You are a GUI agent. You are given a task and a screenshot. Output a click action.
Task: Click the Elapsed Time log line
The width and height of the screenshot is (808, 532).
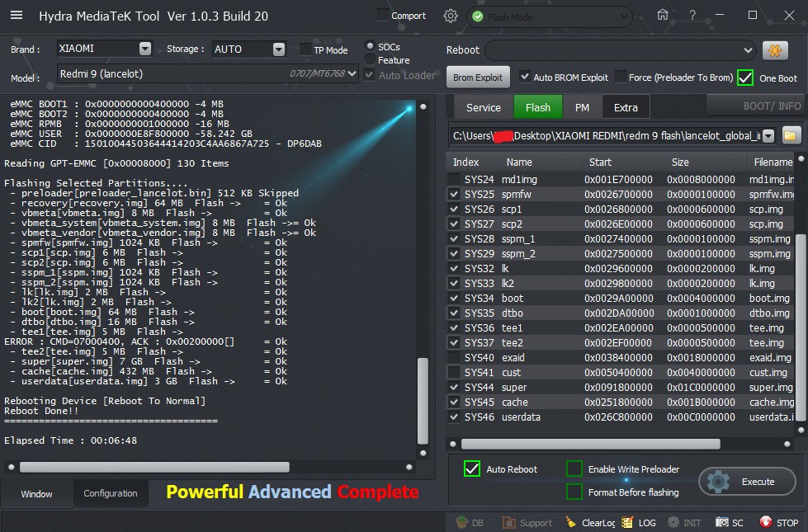(71, 440)
